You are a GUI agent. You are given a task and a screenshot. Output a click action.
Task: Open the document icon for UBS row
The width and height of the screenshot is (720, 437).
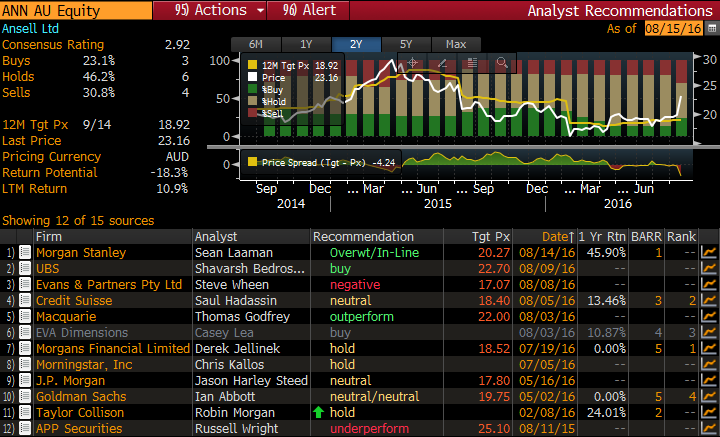click(25, 269)
